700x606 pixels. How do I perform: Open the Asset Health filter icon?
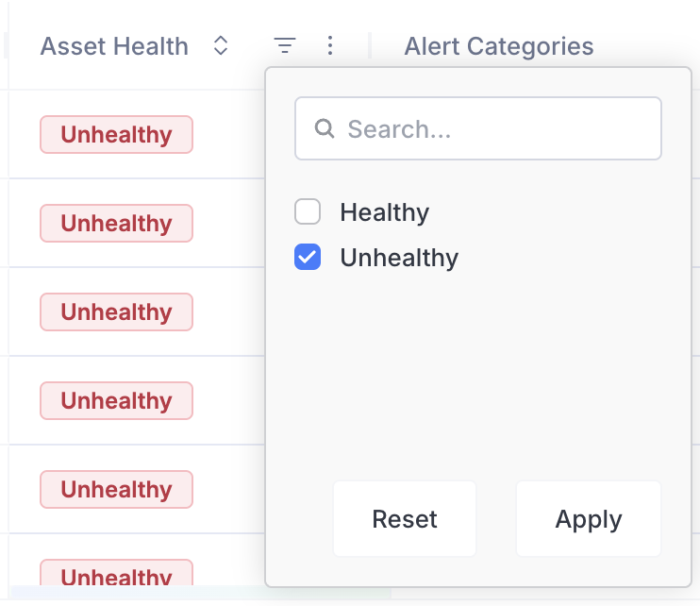pos(285,45)
